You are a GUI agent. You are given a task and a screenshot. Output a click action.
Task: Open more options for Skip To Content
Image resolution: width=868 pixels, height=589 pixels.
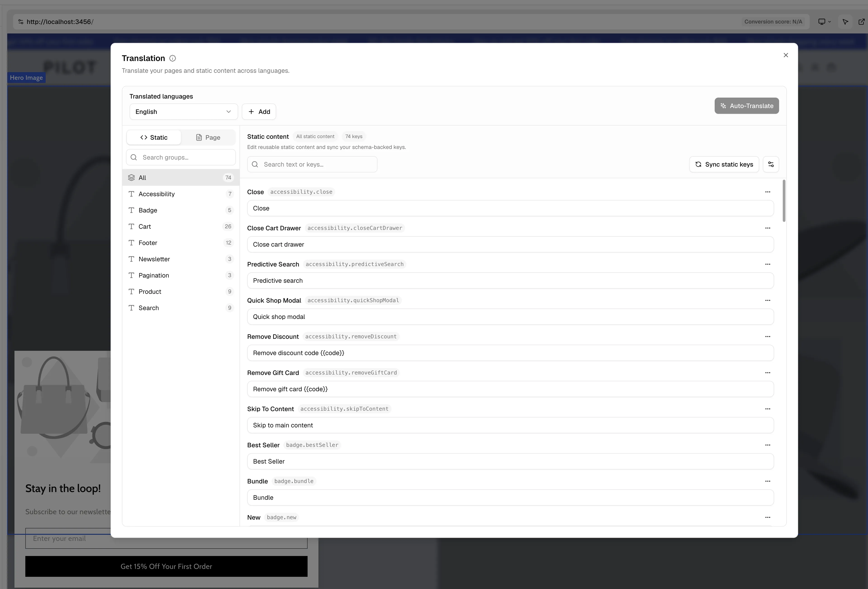[768, 409]
